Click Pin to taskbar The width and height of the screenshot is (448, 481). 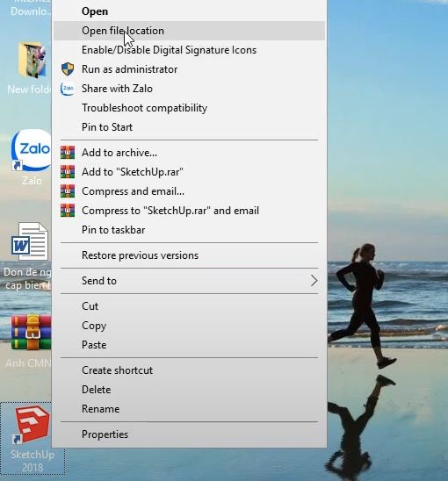[x=189, y=230]
